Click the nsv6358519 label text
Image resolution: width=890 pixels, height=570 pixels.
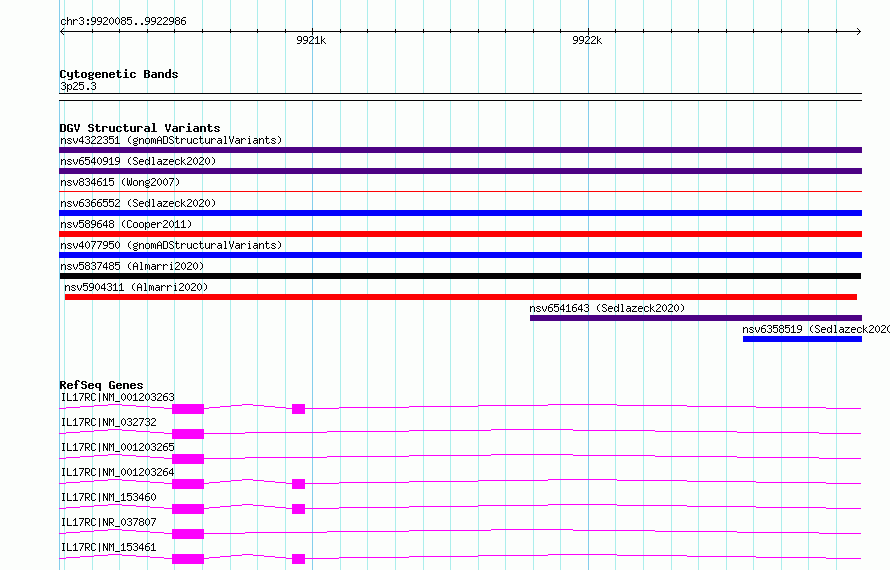(x=816, y=329)
